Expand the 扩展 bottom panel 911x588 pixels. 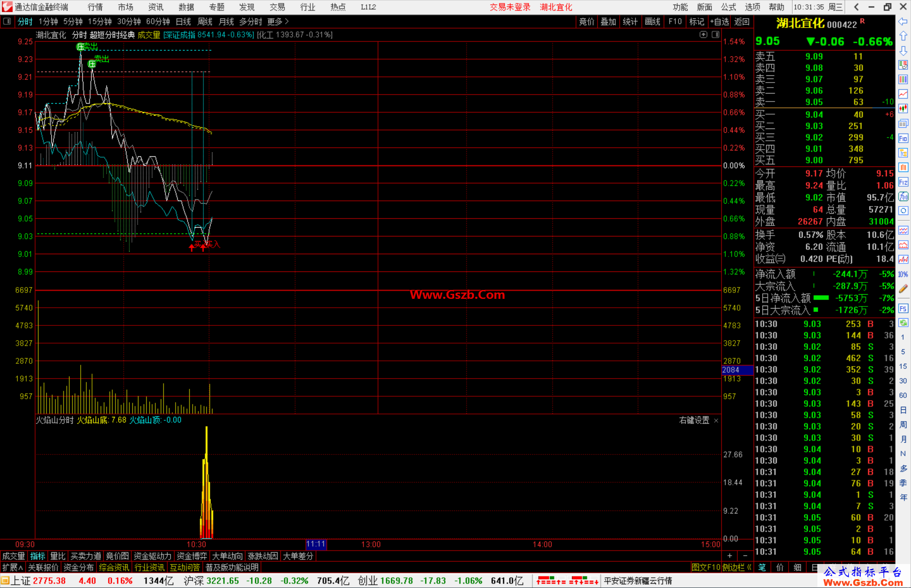(13, 567)
